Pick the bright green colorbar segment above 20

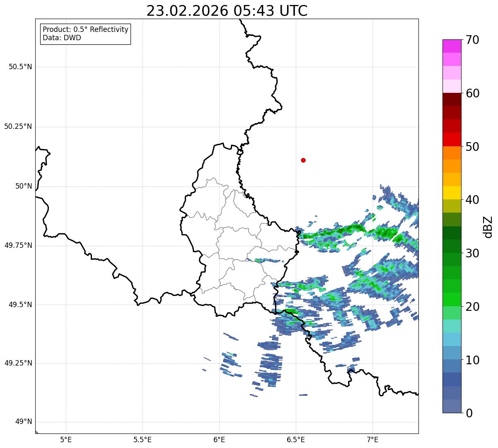[452, 300]
